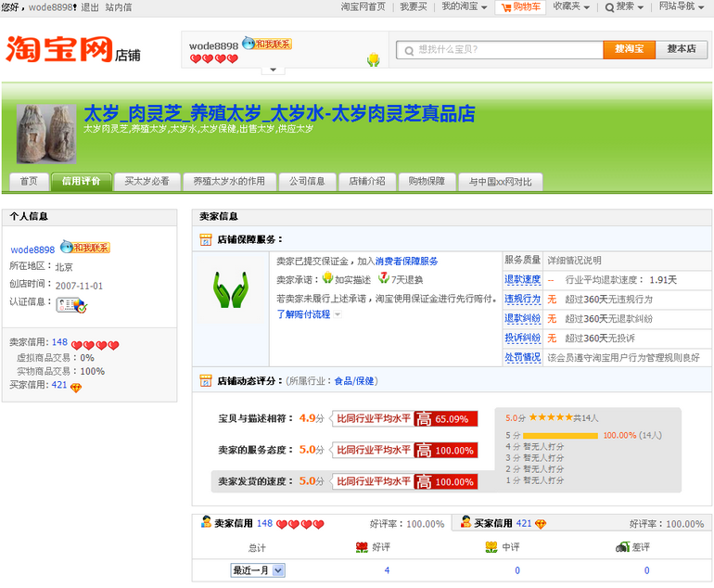Click the shop title 太岁肉灵芝真品店
The width and height of the screenshot is (714, 588).
(x=279, y=113)
